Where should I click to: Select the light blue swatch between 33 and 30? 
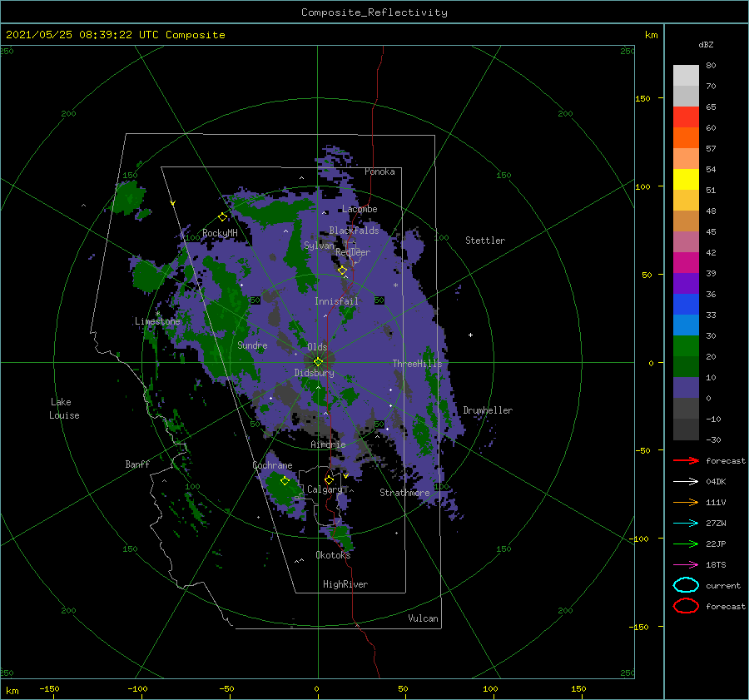click(x=686, y=325)
